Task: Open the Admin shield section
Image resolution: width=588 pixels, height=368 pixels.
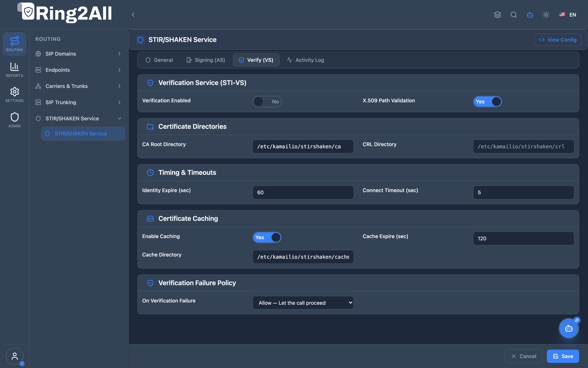Action: point(14,120)
